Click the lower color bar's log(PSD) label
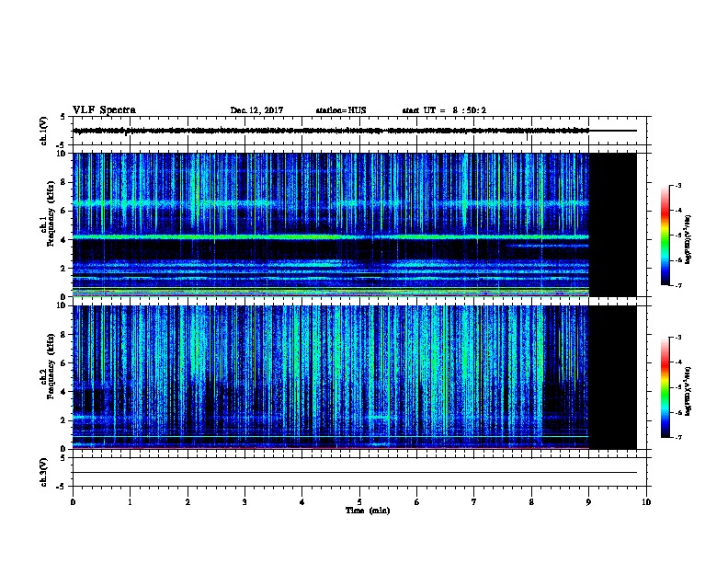This screenshot has width=728, height=563. pyautogui.click(x=688, y=391)
